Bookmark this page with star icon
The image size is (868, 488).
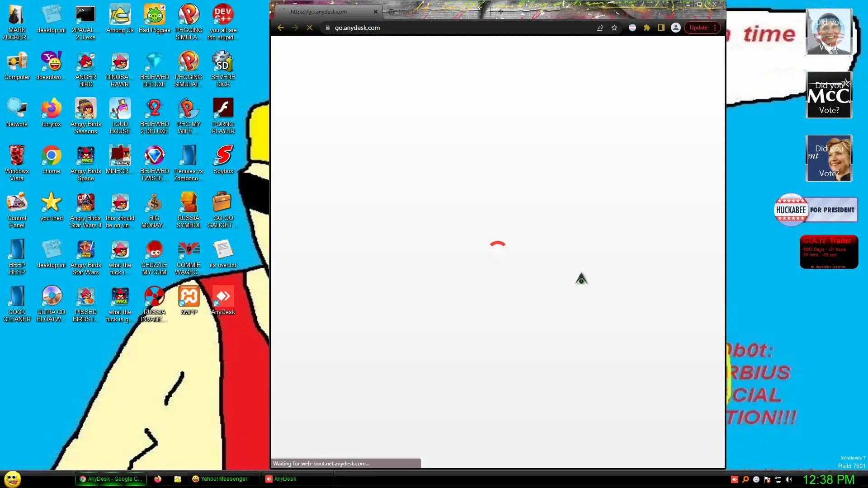click(614, 28)
